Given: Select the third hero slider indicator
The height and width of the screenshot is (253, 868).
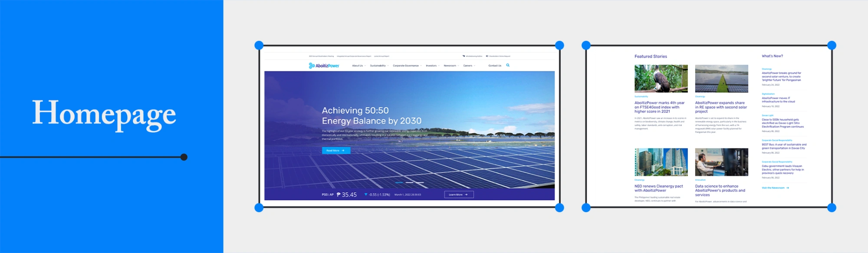Looking at the screenshot, I should click(420, 183).
